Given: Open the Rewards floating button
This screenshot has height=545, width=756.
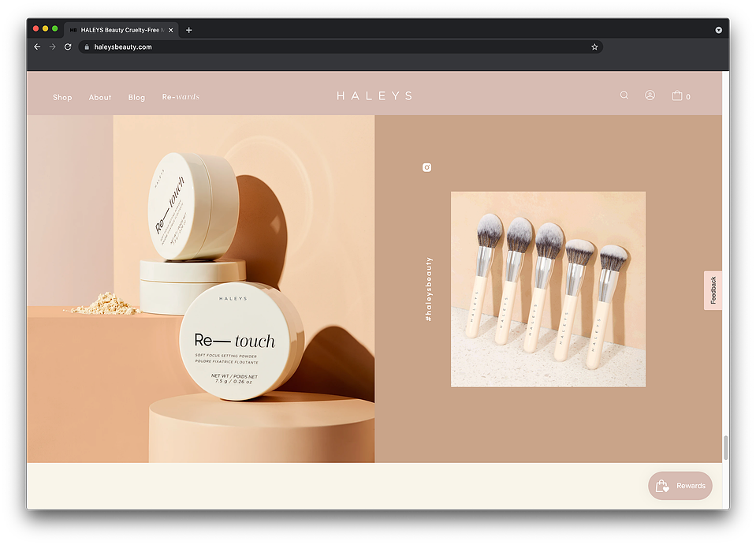Looking at the screenshot, I should [680, 486].
